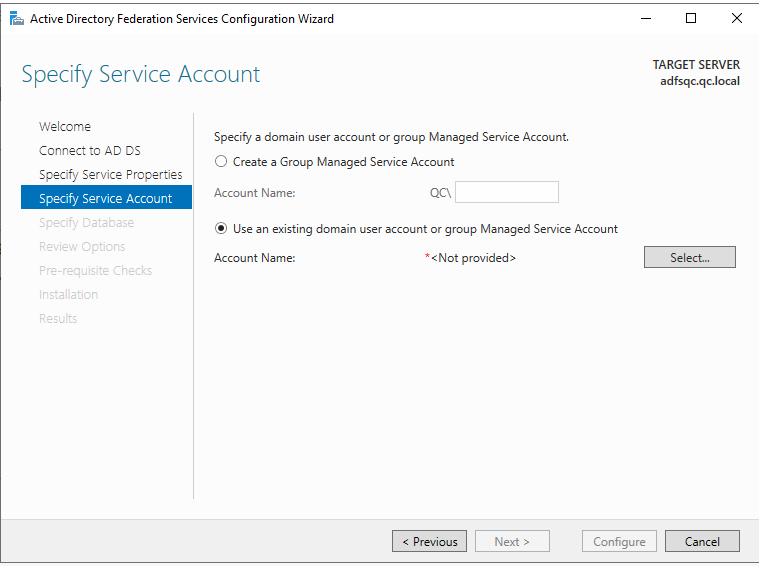Click the Specify Database step
The image size is (759, 566).
click(x=86, y=223)
